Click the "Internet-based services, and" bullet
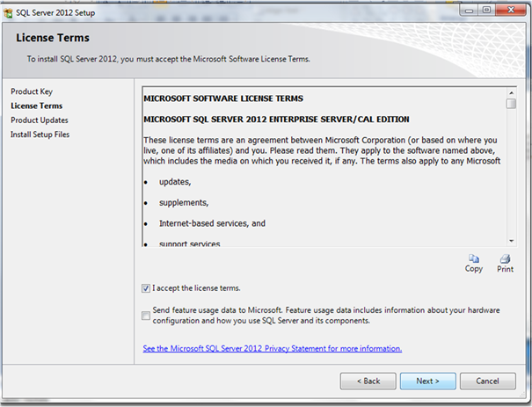The image size is (532, 407). coord(213,223)
